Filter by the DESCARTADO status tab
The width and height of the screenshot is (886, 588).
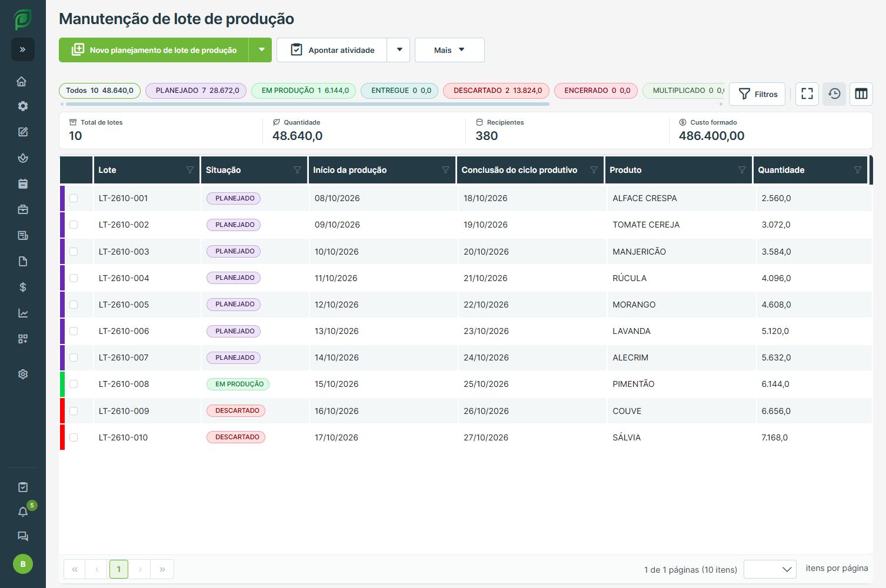coord(497,91)
